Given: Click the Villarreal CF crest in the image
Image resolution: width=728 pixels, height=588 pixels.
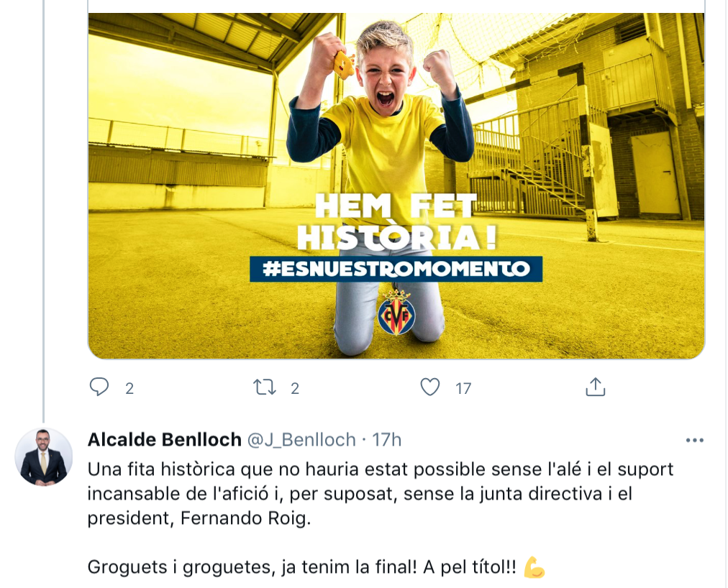Looking at the screenshot, I should pyautogui.click(x=396, y=313).
